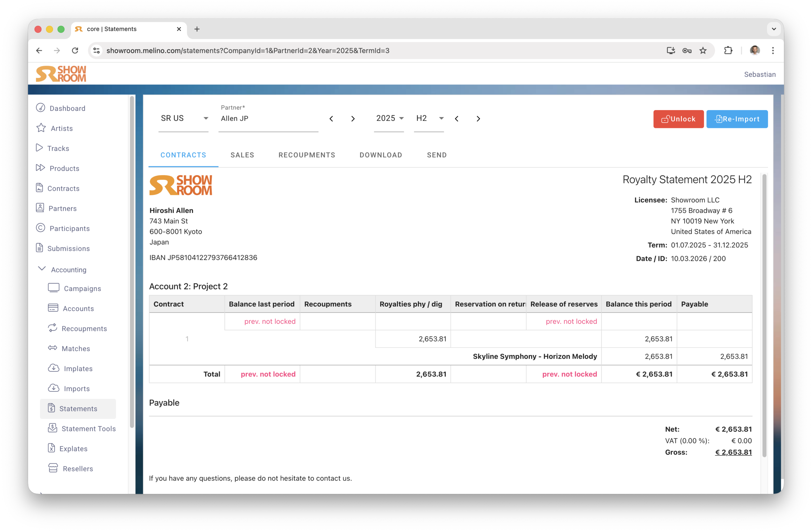Open Explates spreadsheet icon
Screen dimensions: 812x531
[x=51, y=448]
